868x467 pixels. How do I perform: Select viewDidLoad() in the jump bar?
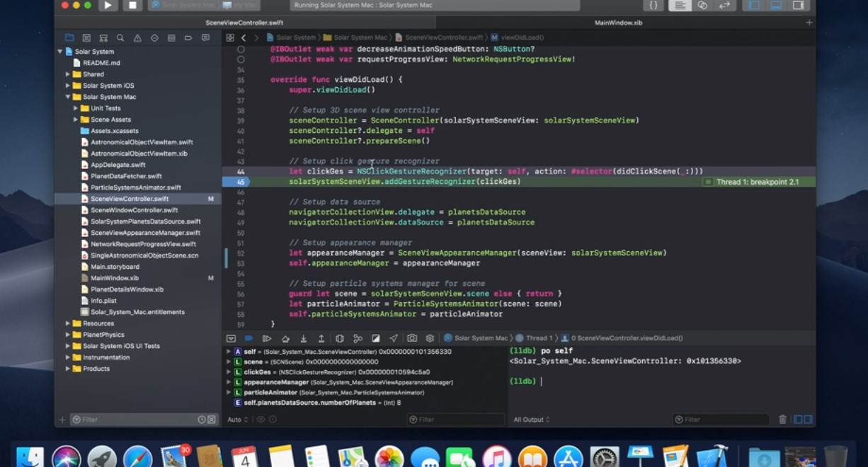coord(517,38)
